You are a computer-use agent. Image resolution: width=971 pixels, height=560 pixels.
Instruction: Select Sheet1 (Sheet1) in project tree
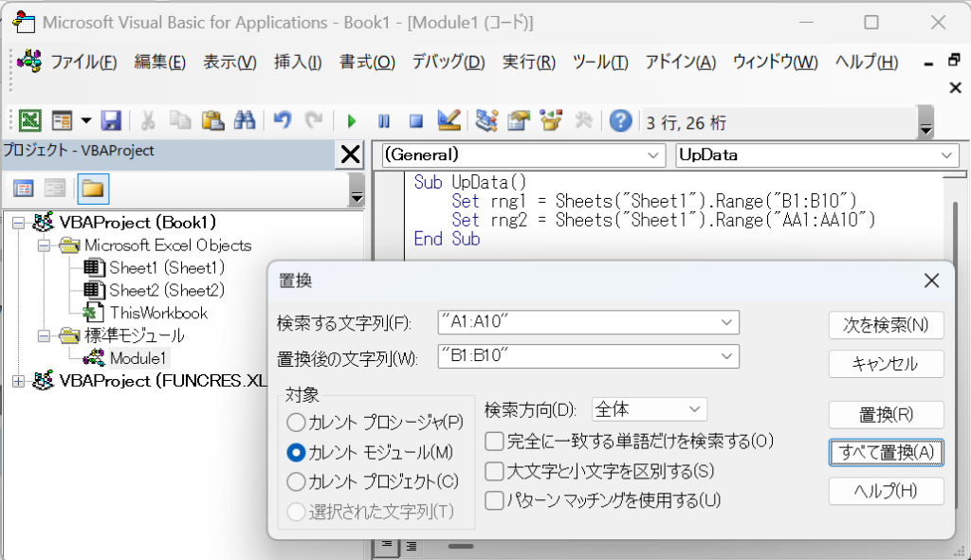coord(167,268)
